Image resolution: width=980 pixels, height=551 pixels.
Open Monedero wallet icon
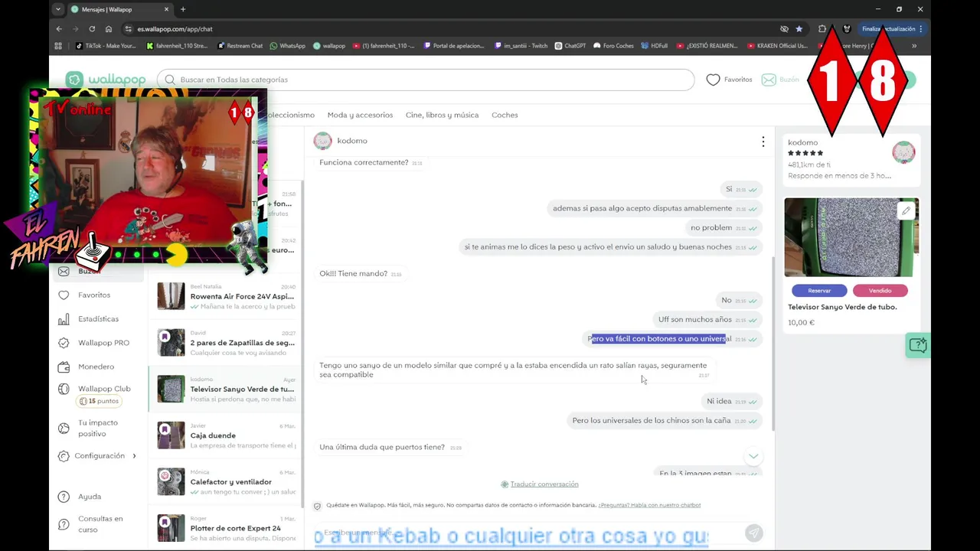(x=64, y=367)
